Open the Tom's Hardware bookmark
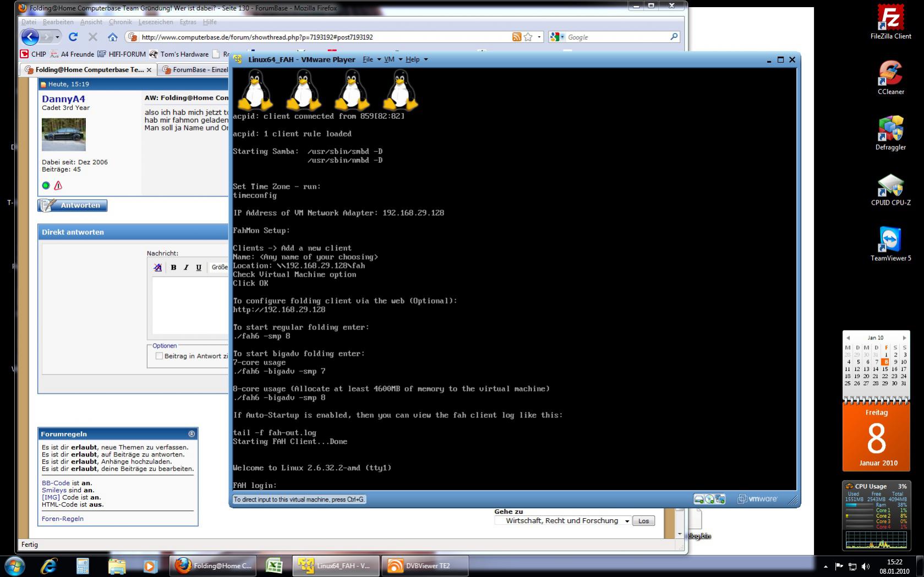This screenshot has height=577, width=924. (x=179, y=54)
